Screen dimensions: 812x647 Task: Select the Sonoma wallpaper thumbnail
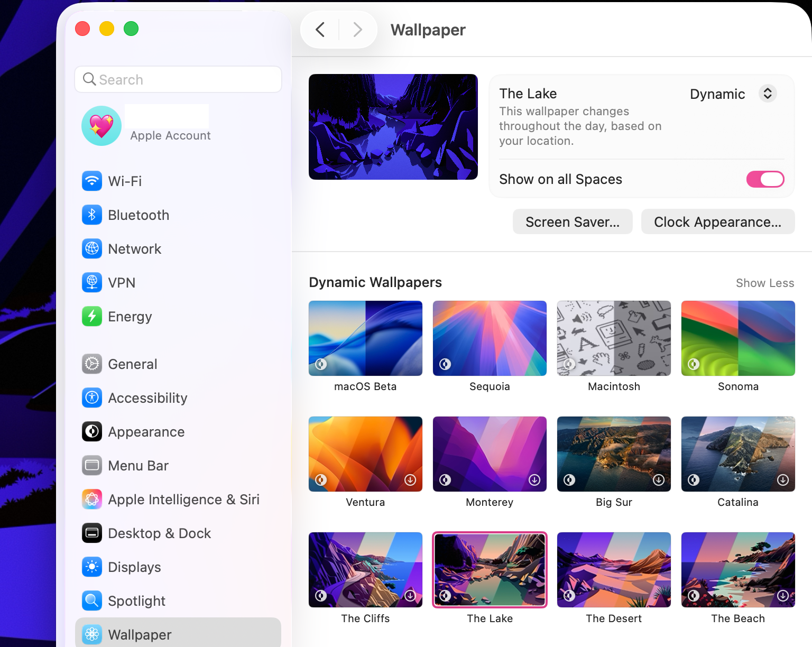(738, 338)
